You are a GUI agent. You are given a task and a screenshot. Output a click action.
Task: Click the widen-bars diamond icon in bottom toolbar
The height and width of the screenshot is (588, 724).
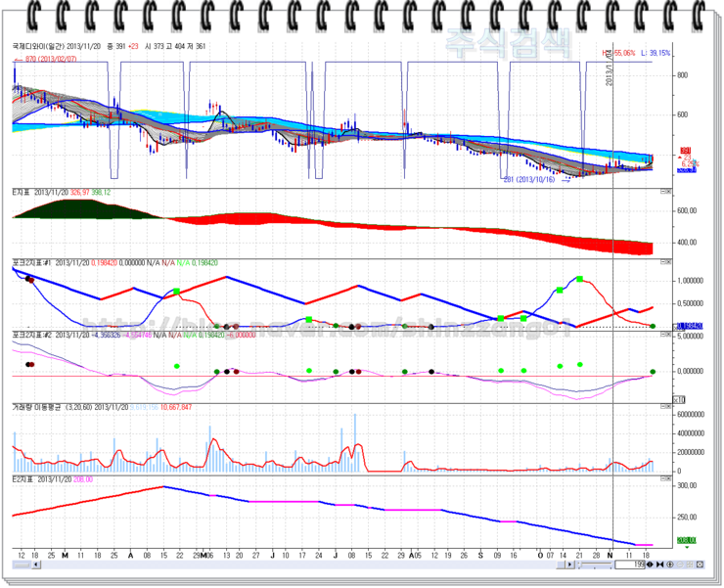pyautogui.click(x=650, y=565)
